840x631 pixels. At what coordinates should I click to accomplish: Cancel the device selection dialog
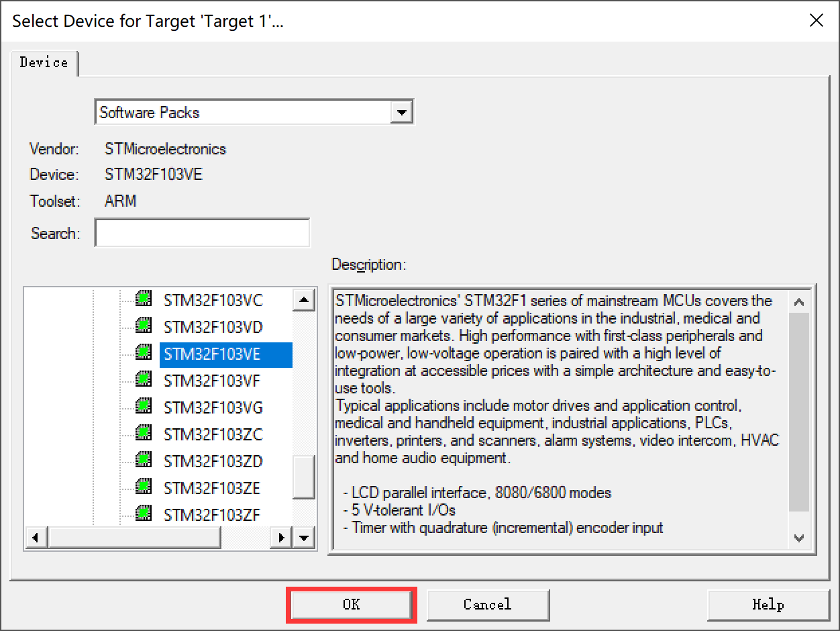(x=488, y=604)
